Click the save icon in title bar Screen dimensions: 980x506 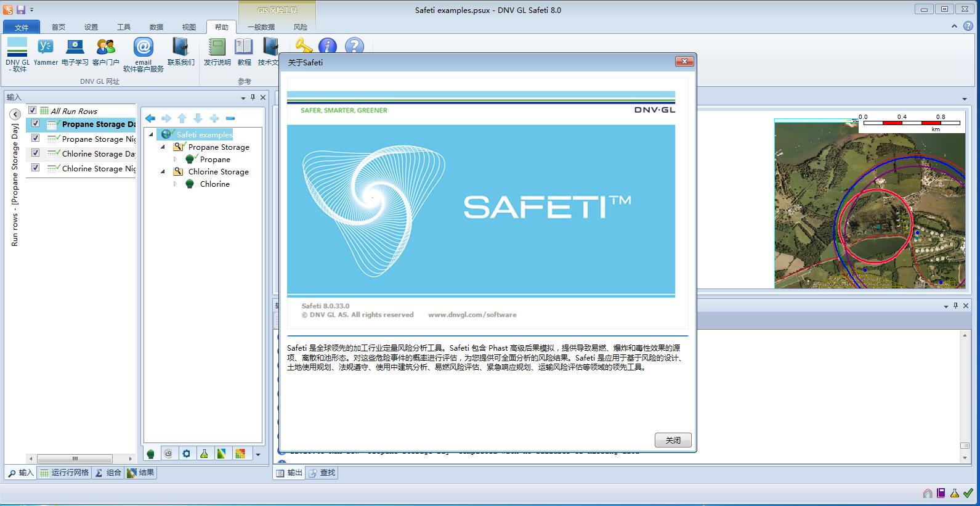[21, 9]
